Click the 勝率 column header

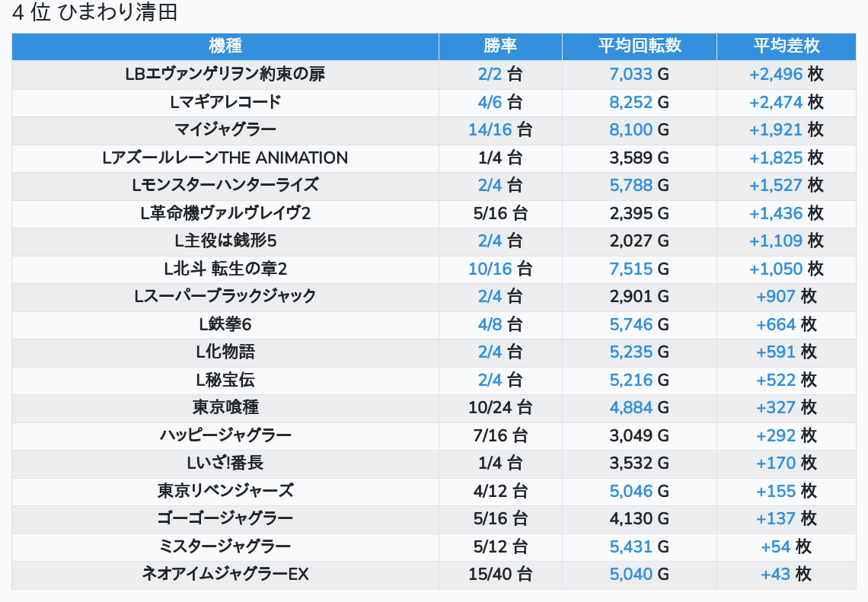[500, 46]
